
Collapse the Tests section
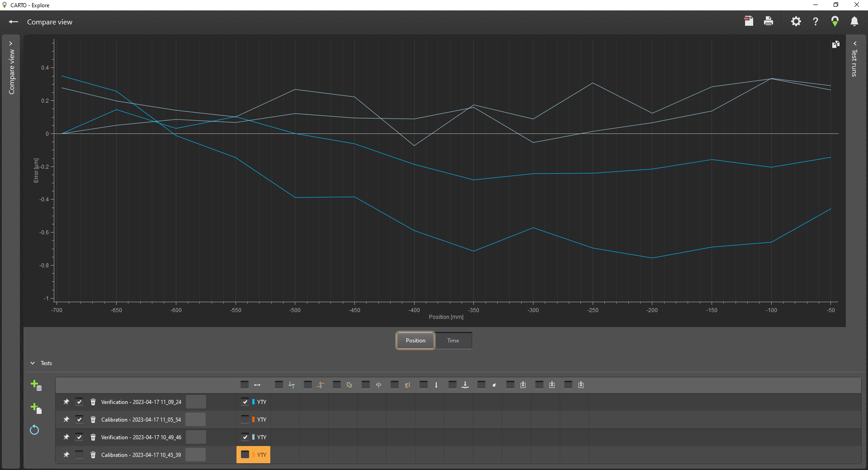[33, 363]
